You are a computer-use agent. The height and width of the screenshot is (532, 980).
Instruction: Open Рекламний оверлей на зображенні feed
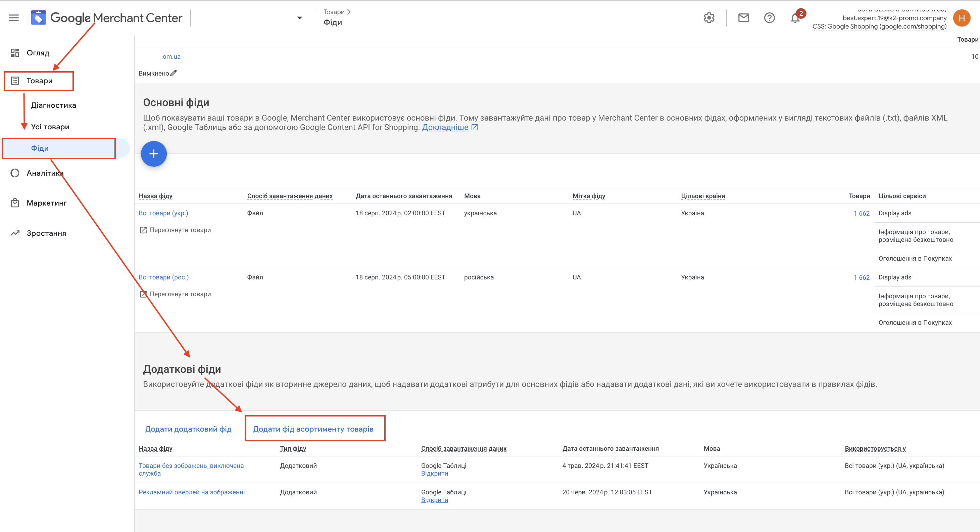[191, 492]
